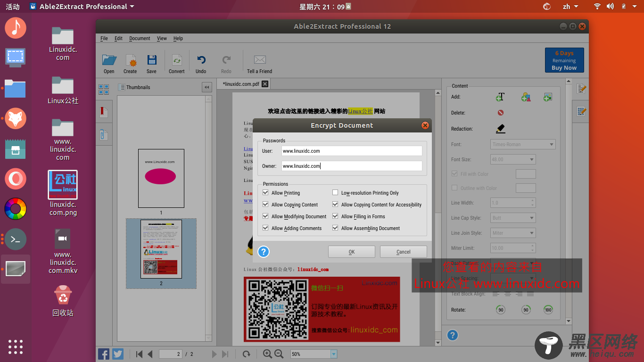Collapse the Thumbnails panel with arrow button
Screen dimensions: 644x362
tap(206, 87)
